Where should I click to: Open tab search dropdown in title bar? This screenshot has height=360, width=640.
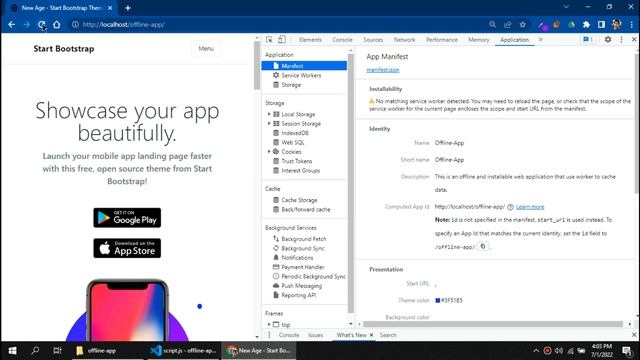[566, 7]
